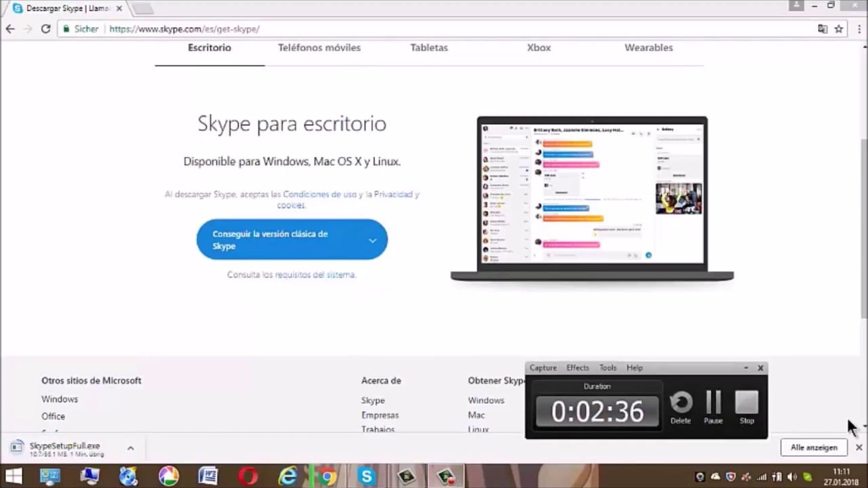The width and height of the screenshot is (868, 488).
Task: Open the Control Panel icon in taskbar
Action: click(50, 476)
